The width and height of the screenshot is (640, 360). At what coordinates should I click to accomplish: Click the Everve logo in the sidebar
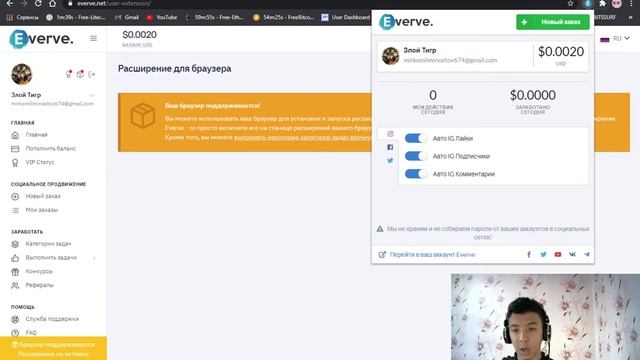(41, 39)
